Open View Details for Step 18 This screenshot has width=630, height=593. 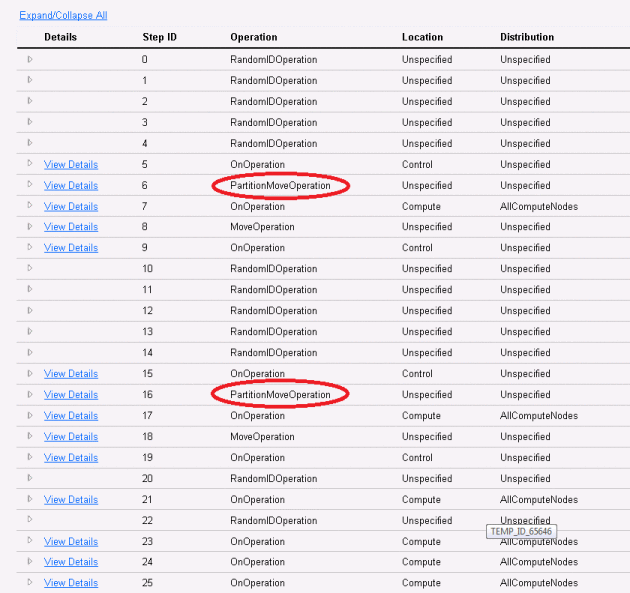[x=71, y=437]
